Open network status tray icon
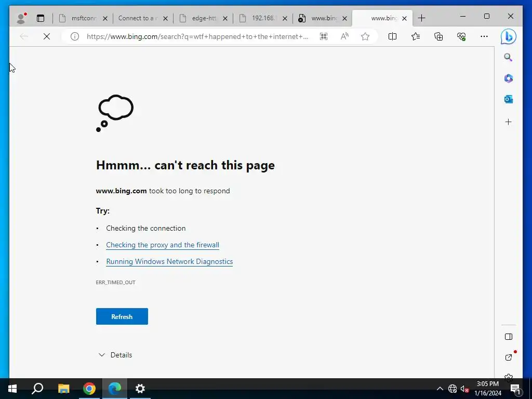 [x=453, y=389]
